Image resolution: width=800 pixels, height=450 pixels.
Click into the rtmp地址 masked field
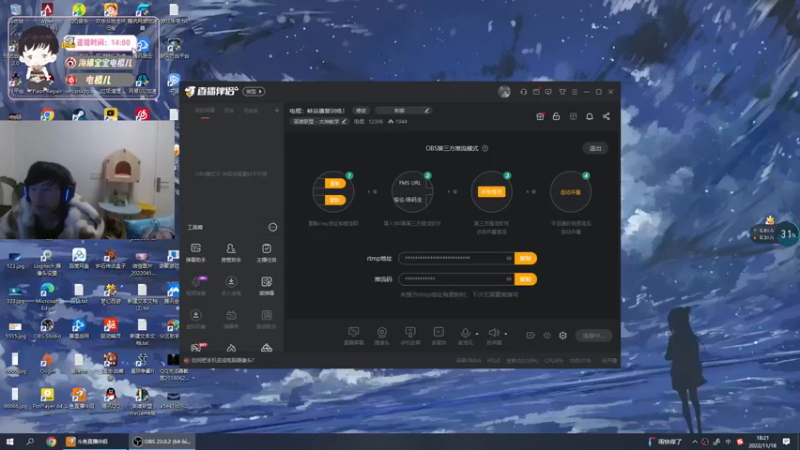click(x=457, y=258)
